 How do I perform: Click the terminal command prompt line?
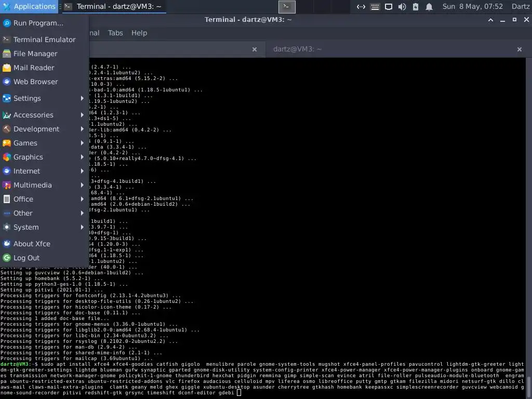point(262,378)
